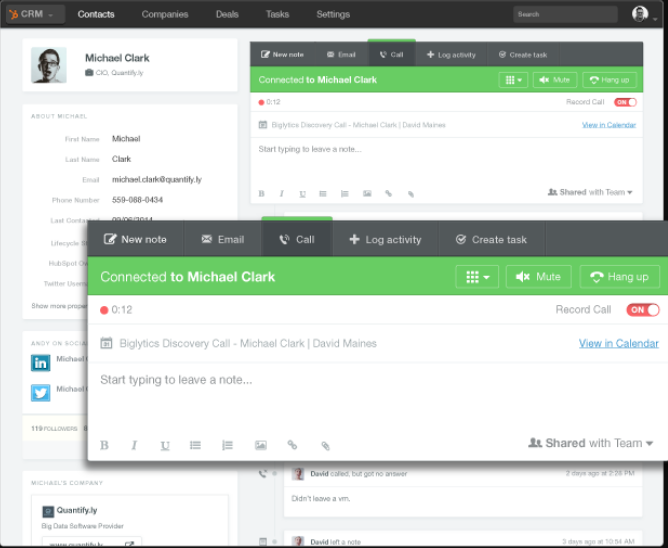This screenshot has width=668, height=548.
Task: Open CRM dropdown in top bar
Action: coord(36,14)
